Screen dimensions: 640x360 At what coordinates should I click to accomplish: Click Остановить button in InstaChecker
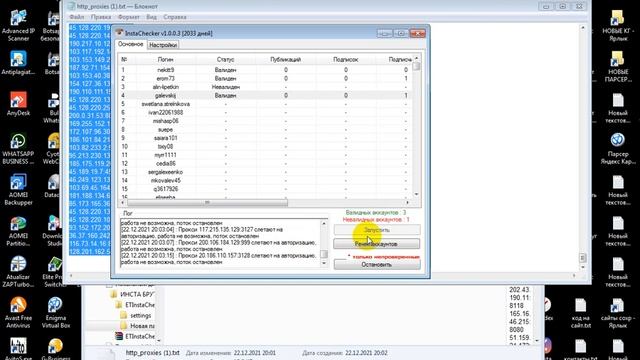point(377,264)
